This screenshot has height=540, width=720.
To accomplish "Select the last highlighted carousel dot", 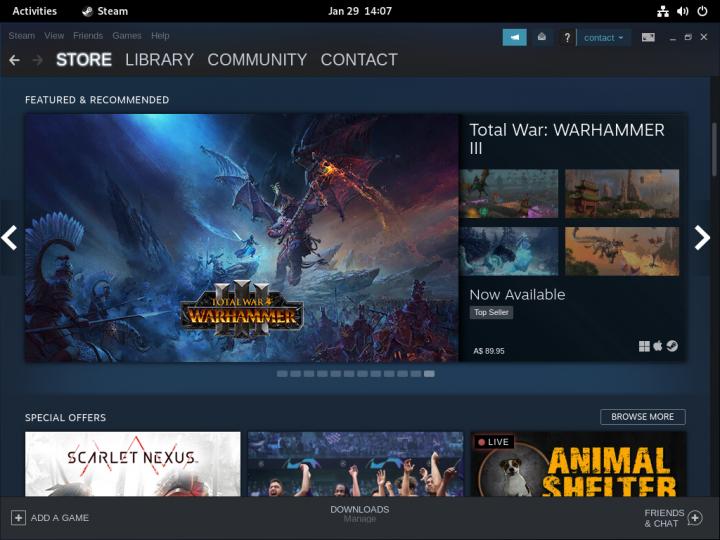I will 429,374.
